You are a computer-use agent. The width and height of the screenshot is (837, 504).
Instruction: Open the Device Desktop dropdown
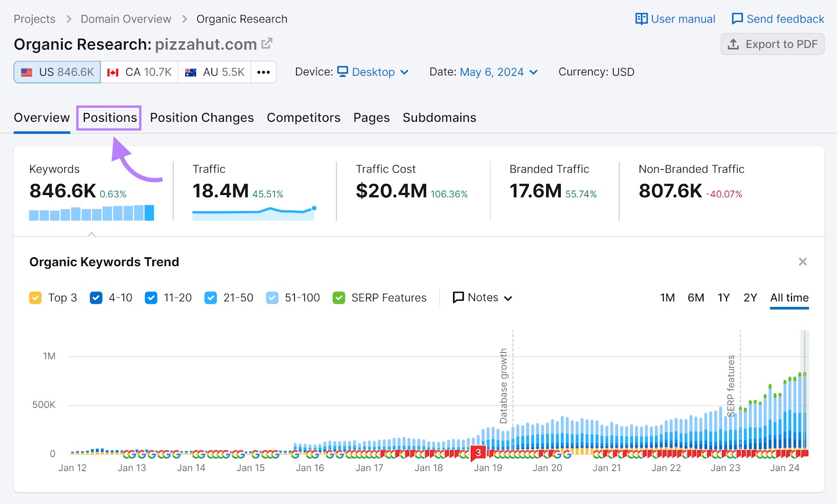click(x=372, y=72)
